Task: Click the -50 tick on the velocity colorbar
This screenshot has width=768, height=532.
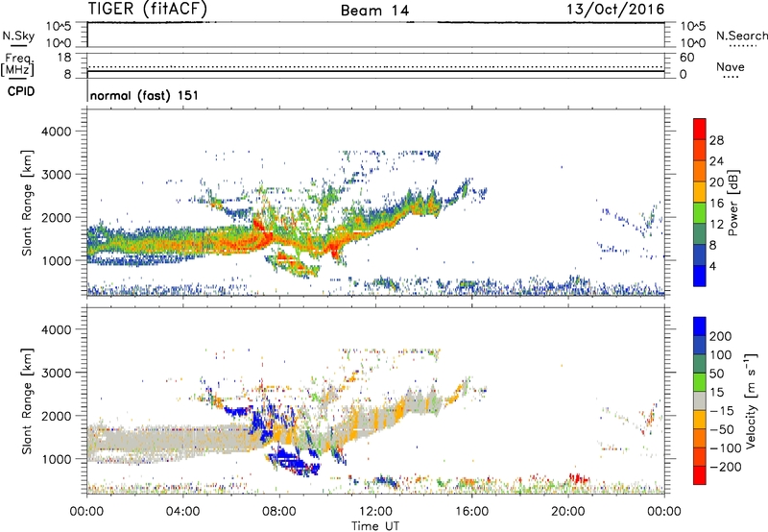Action: point(722,429)
